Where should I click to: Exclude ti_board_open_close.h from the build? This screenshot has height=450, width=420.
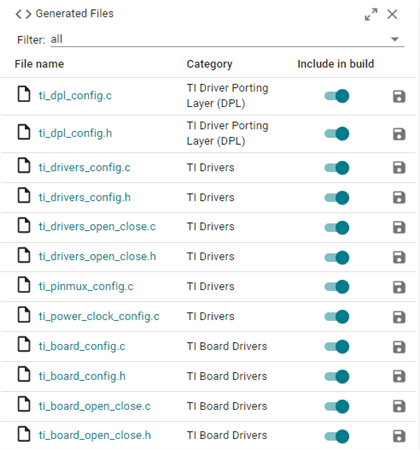[x=337, y=436]
